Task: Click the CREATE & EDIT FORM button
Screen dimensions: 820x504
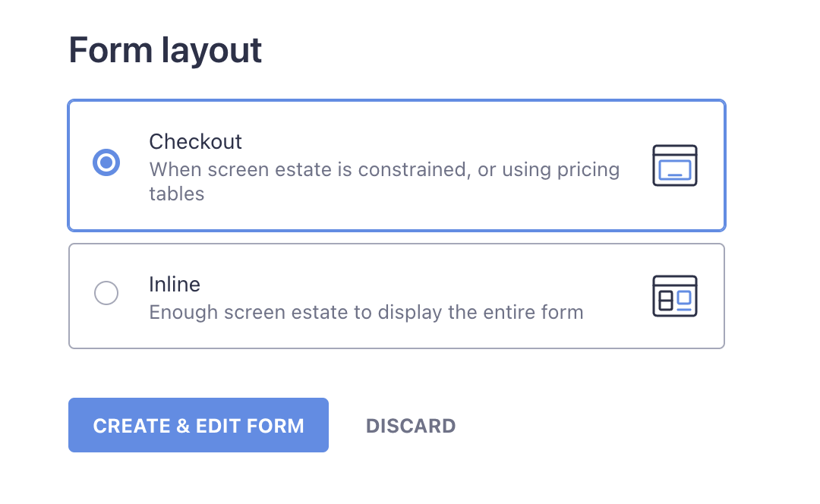Action: tap(198, 425)
